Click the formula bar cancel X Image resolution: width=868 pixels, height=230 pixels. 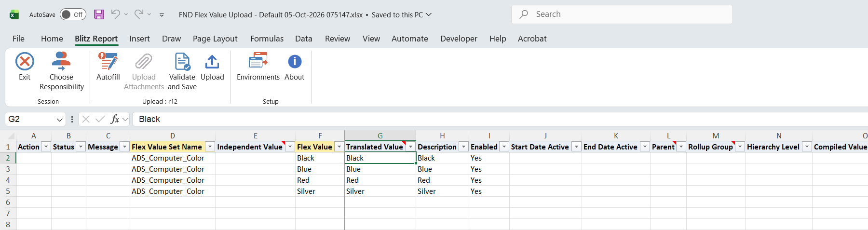pyautogui.click(x=86, y=119)
